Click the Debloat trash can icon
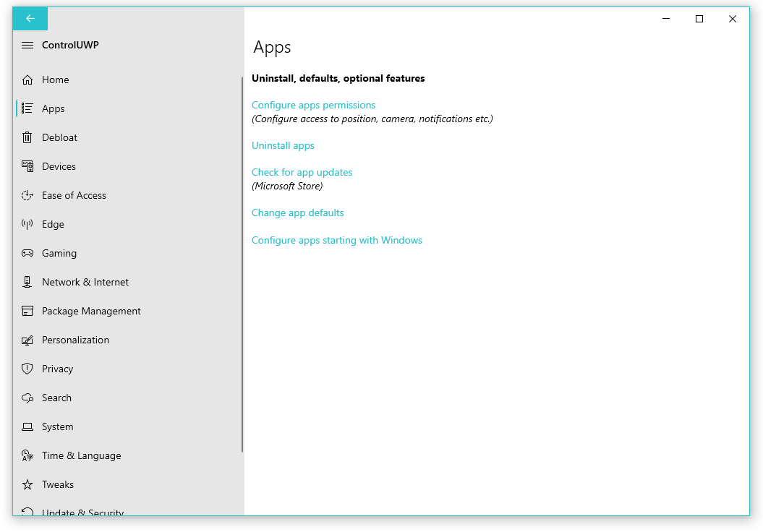Viewport: 763px width, 532px height. (x=27, y=137)
